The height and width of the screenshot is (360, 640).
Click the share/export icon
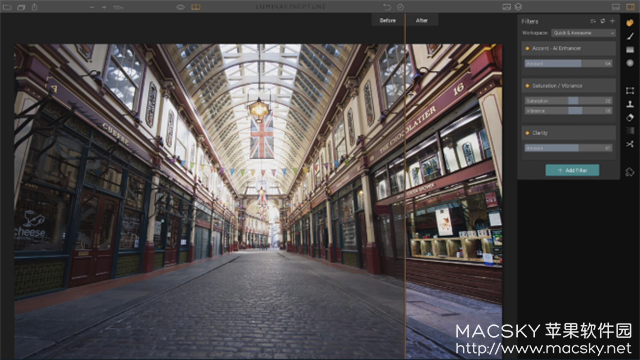pos(35,7)
